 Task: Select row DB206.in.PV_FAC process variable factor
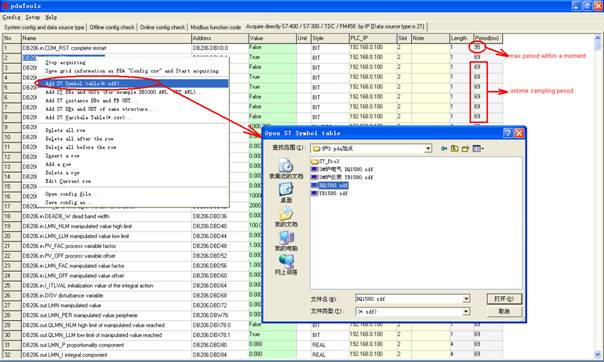click(x=106, y=246)
